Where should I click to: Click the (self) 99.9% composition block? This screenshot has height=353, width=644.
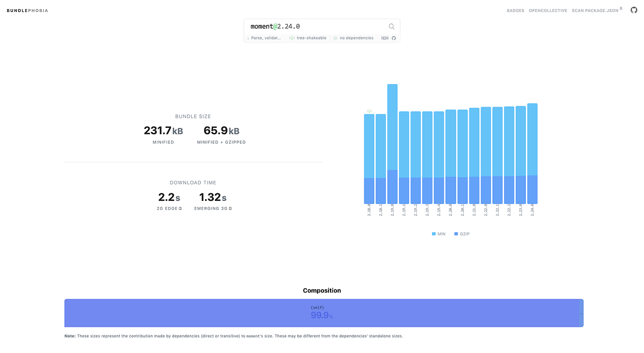321,313
